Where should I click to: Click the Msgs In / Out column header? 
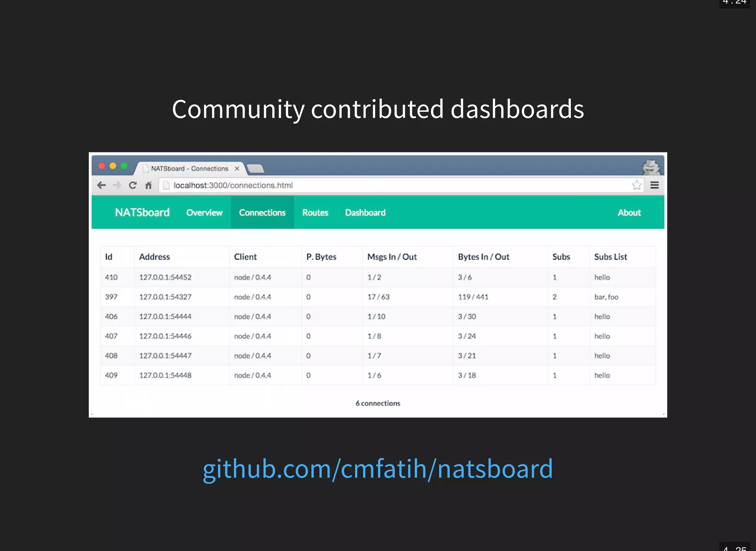[x=392, y=257]
